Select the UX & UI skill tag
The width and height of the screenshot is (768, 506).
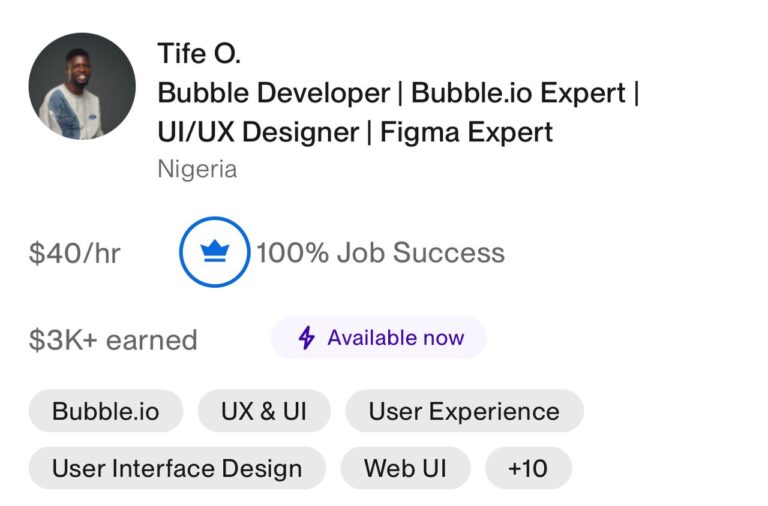click(x=264, y=411)
